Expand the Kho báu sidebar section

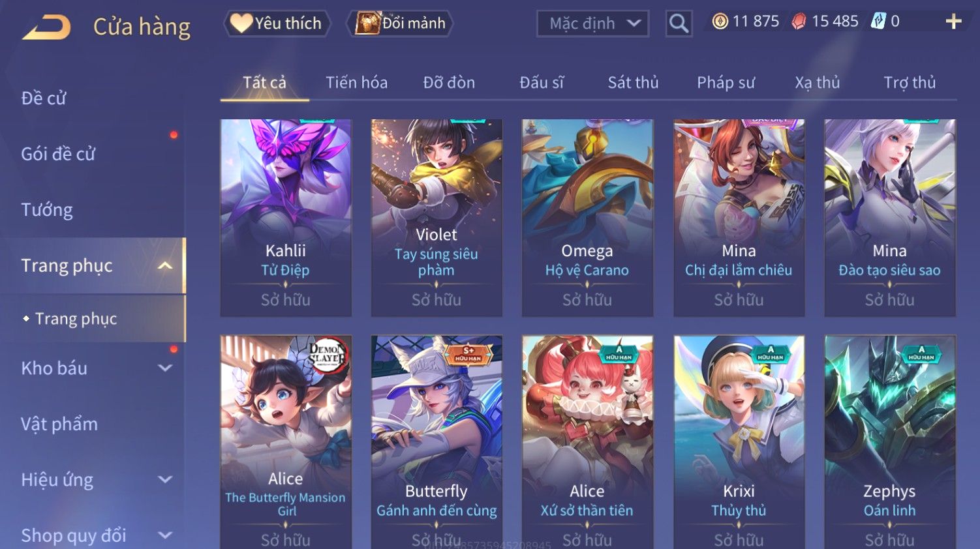click(165, 368)
